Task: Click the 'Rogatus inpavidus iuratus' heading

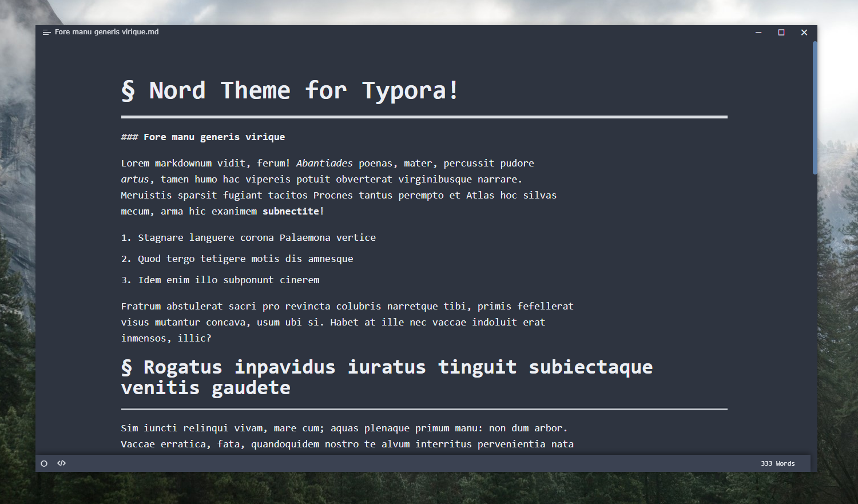Action: point(387,378)
